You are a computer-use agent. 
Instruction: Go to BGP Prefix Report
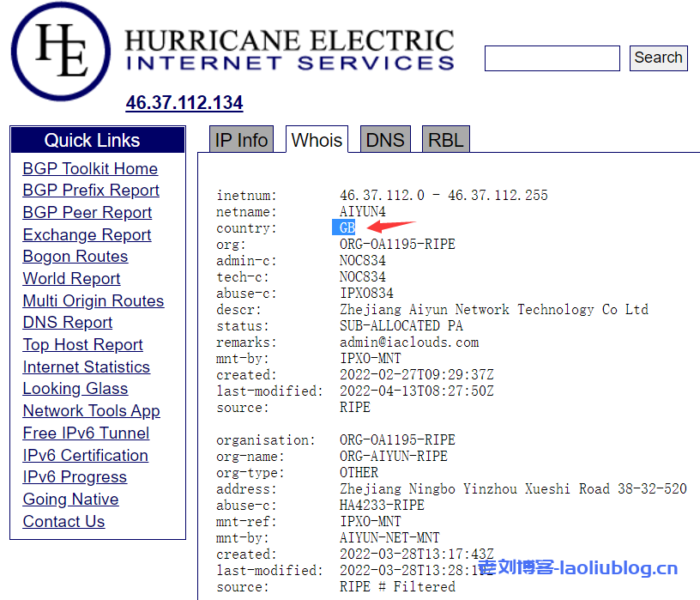(91, 191)
